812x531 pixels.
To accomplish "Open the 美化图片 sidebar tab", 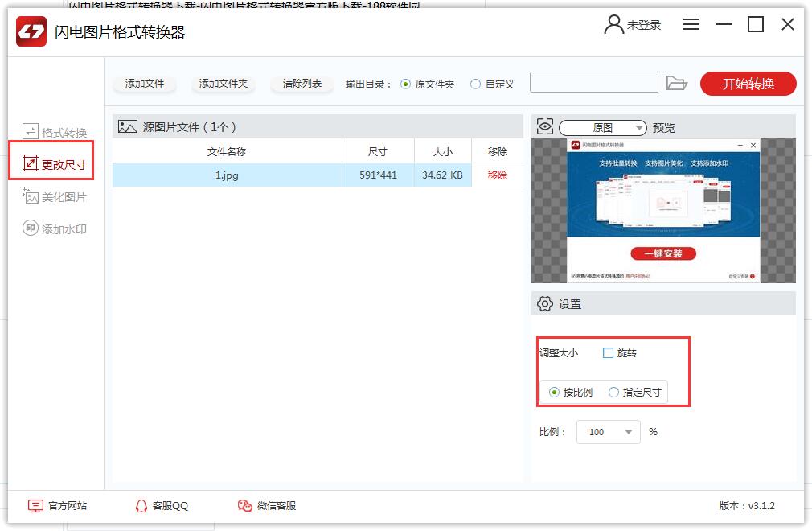I will 55,197.
